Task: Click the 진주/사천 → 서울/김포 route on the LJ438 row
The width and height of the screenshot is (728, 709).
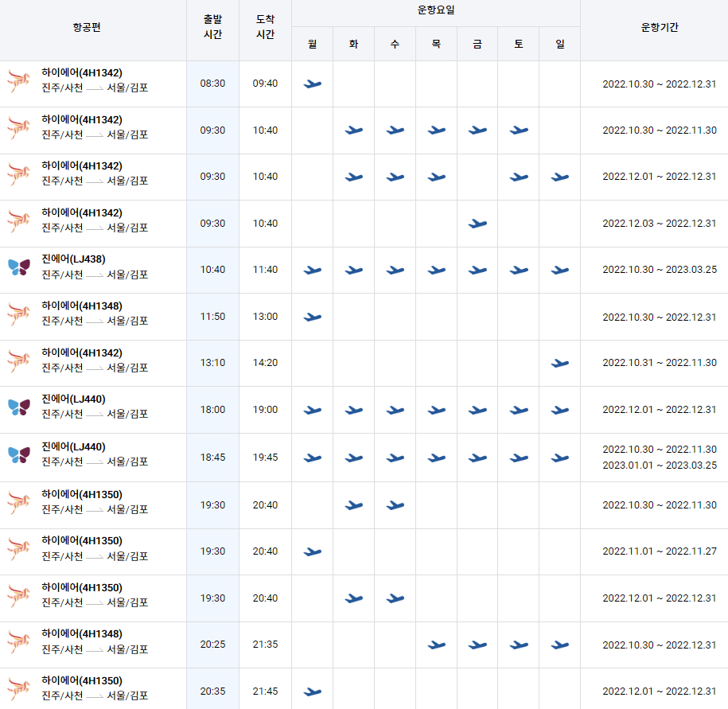Action: (95, 275)
